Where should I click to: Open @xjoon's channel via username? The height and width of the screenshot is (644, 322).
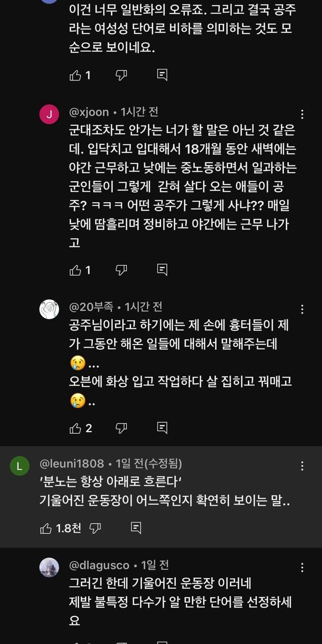tap(89, 112)
